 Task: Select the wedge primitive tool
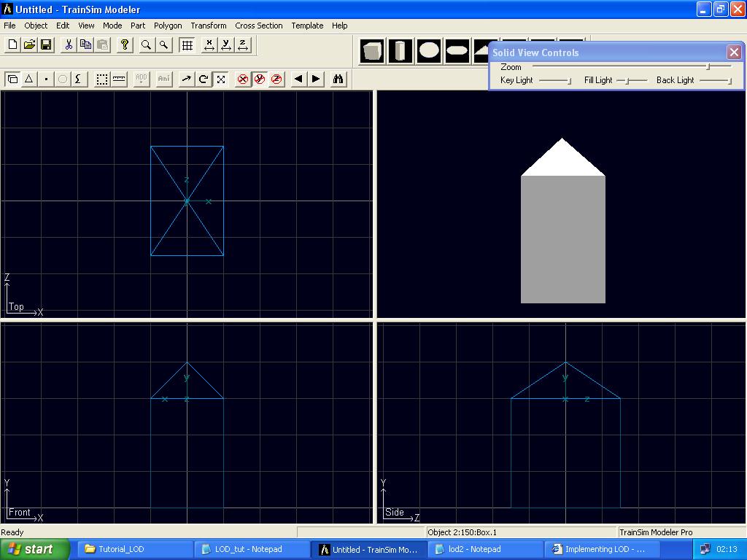click(483, 50)
